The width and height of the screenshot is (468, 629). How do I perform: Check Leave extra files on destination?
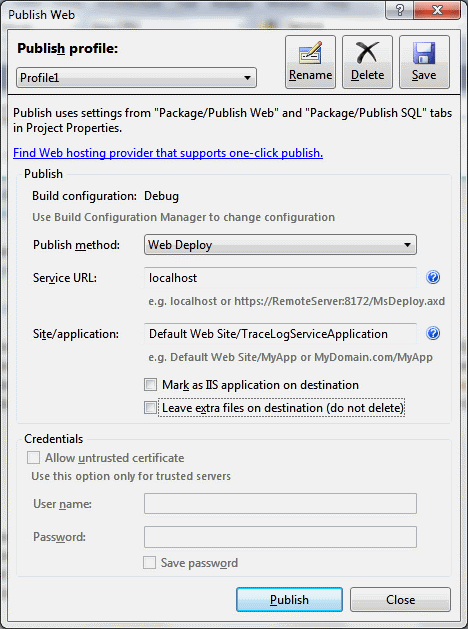150,408
